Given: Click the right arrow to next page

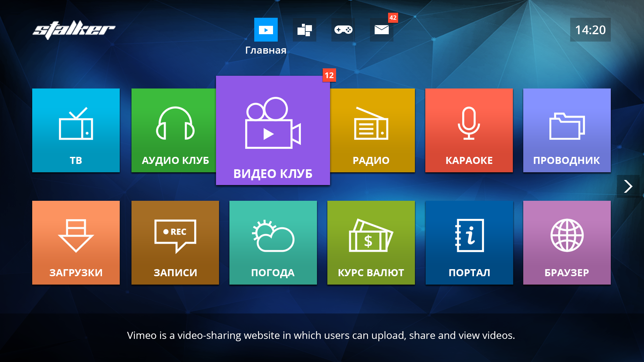Looking at the screenshot, I should pos(628,186).
